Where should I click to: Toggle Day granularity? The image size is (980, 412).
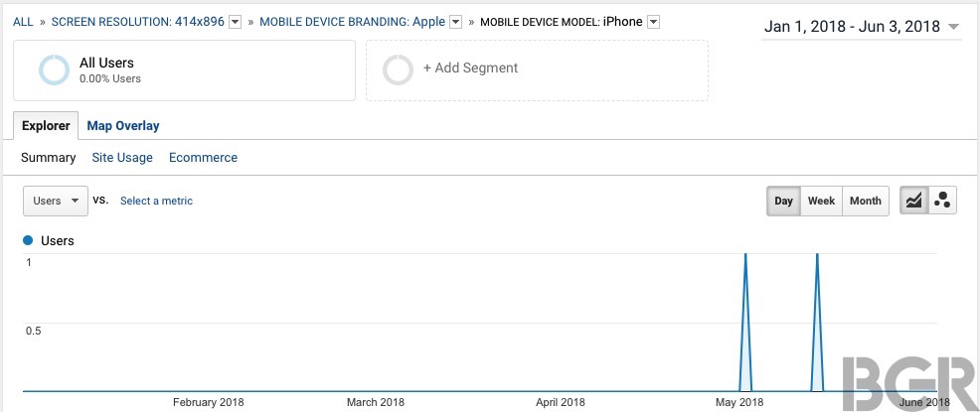784,201
